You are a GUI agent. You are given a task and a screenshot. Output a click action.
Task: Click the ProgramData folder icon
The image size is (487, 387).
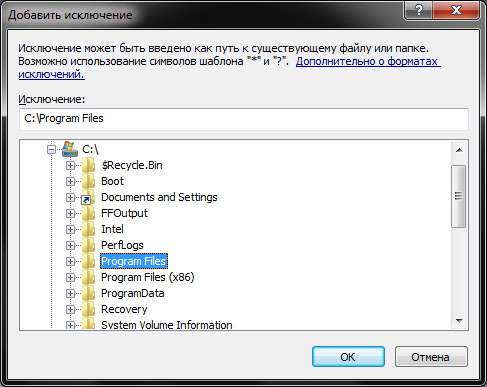point(89,293)
